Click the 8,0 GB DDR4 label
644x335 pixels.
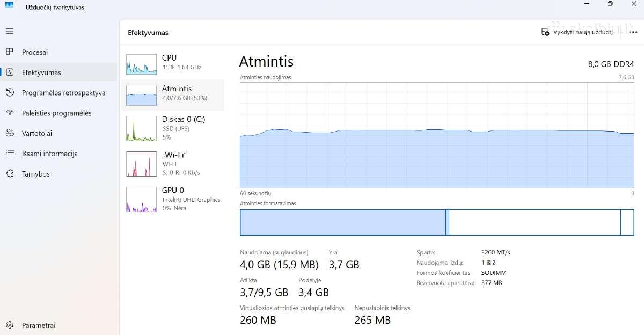(611, 64)
